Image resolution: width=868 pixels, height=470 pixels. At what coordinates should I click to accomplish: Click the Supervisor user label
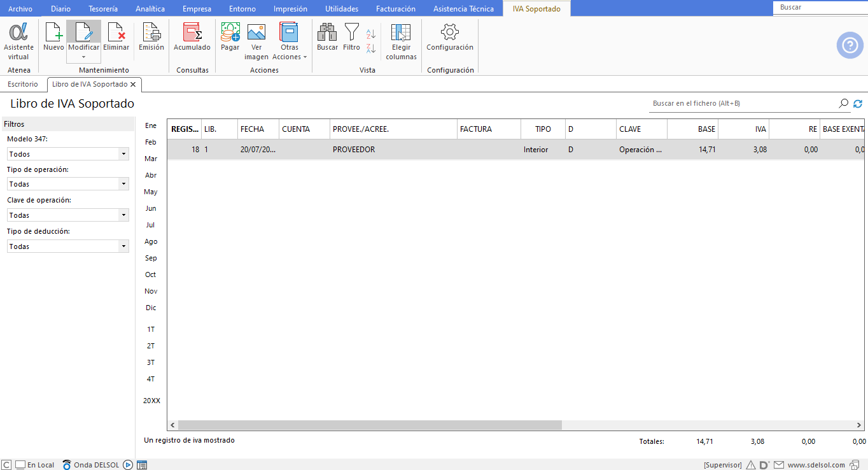tap(722, 465)
